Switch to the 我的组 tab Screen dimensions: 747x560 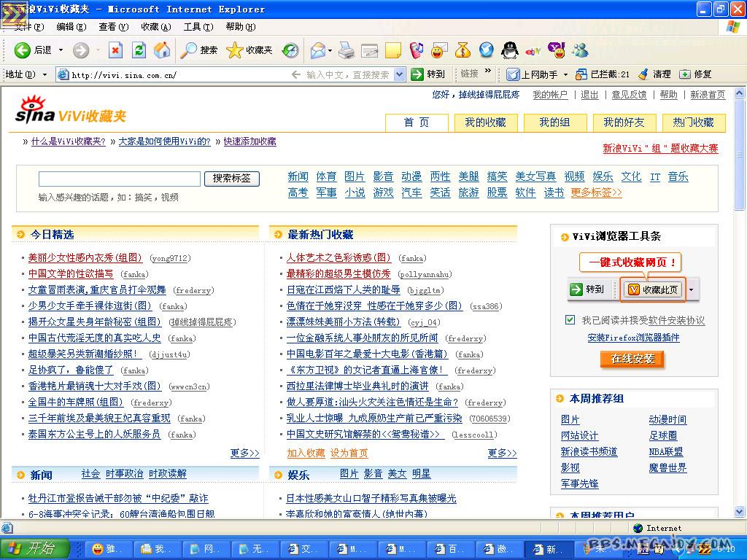click(554, 122)
